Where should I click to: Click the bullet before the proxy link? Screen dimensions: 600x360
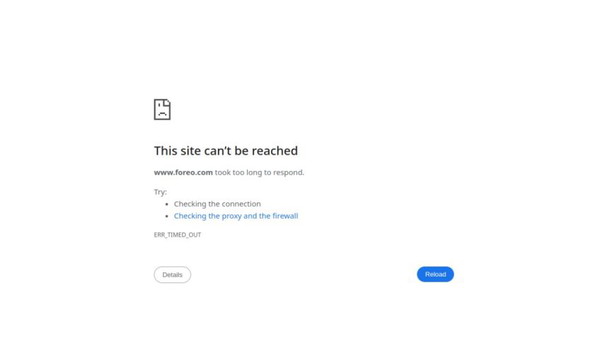[167, 216]
